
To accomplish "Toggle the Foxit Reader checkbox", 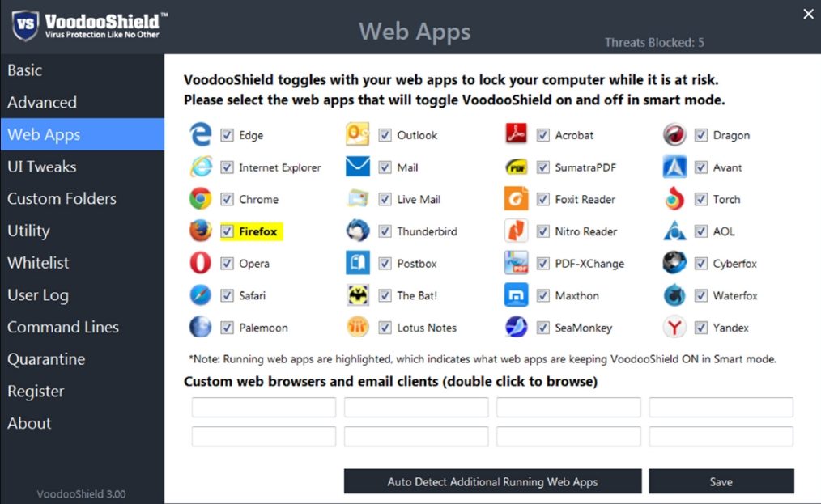I will (543, 199).
